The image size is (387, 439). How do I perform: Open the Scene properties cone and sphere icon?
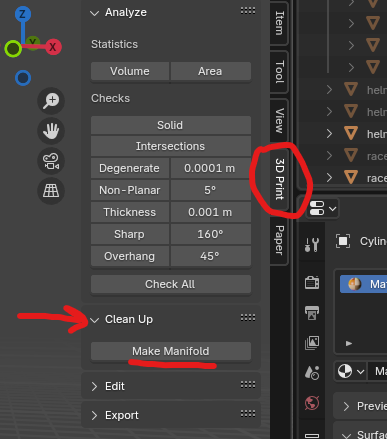click(312, 373)
